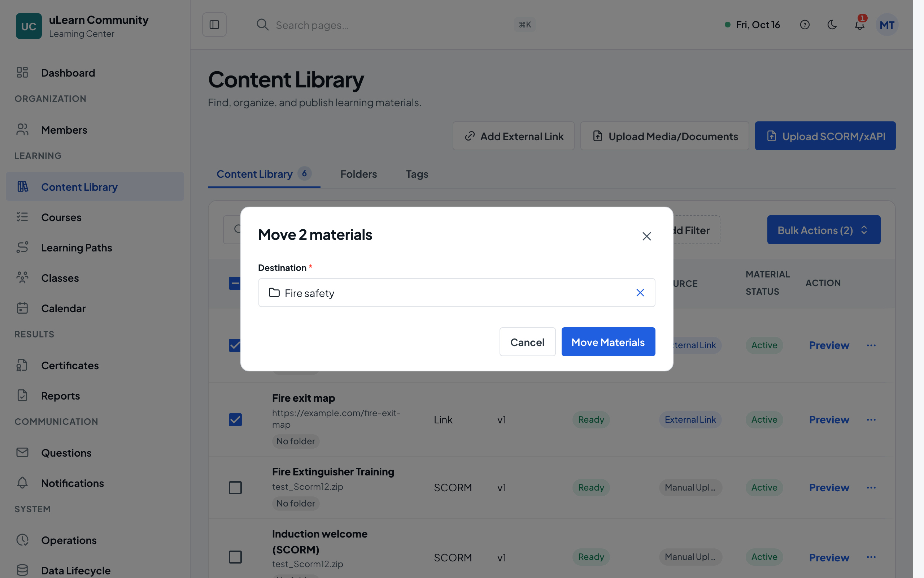Click Add External Link button

coord(514,136)
